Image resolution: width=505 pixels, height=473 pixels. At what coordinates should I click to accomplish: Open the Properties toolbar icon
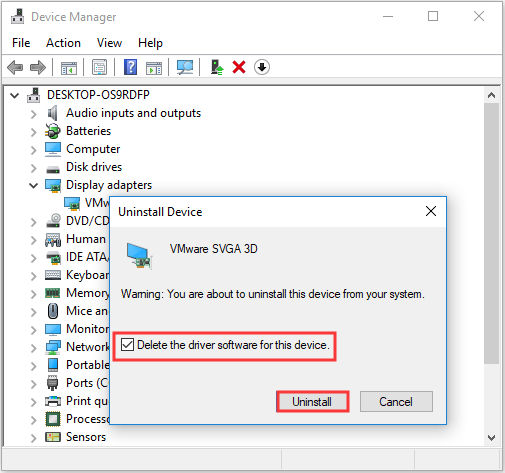click(x=99, y=67)
